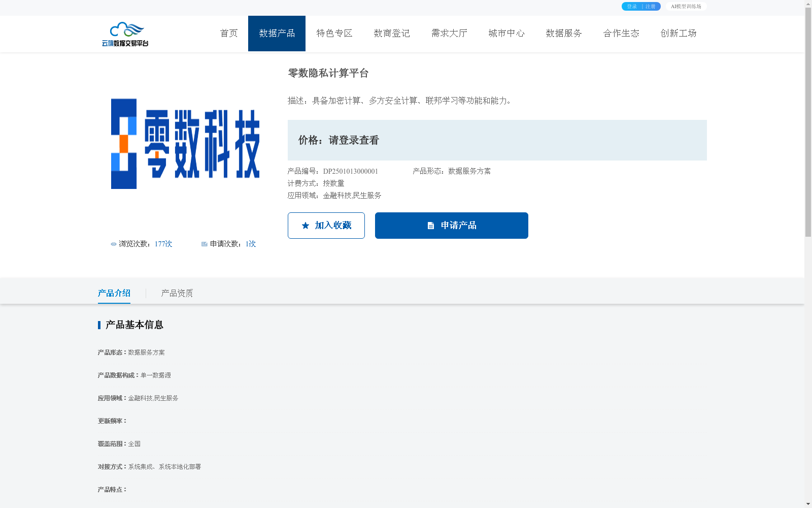Click the 1次 application count
812x508 pixels.
point(251,244)
